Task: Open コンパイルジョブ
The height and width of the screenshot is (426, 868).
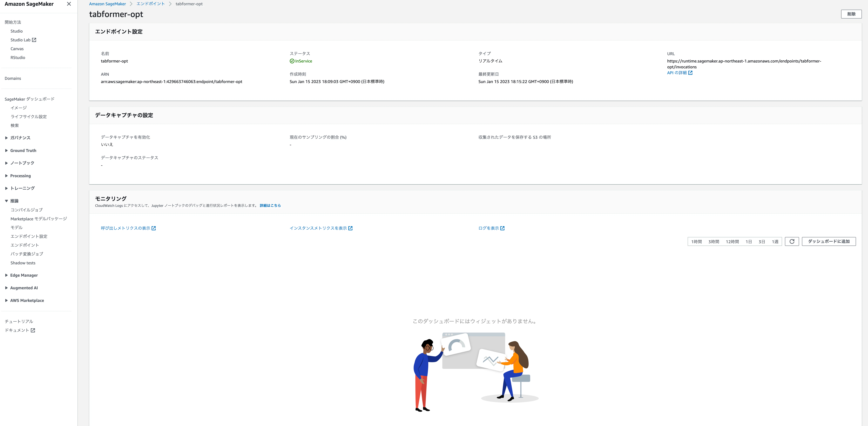Action: point(27,210)
